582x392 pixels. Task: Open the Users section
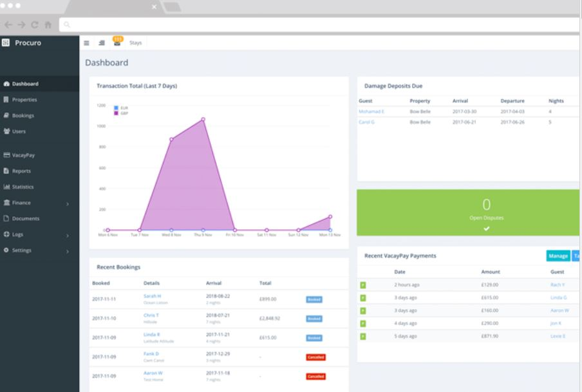pyautogui.click(x=15, y=131)
